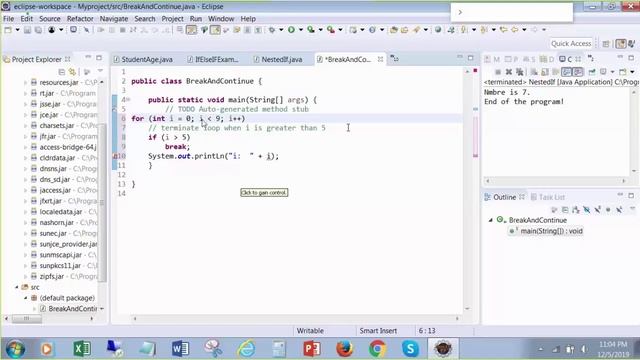Screen dimensions: 640x360
Task: Toggle Show Console When Standard Out Changes
Action: [x=567, y=72]
